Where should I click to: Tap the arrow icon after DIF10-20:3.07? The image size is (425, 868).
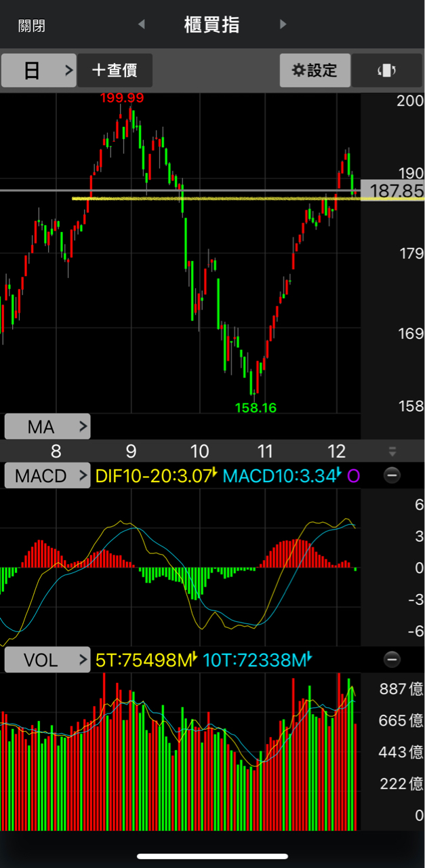click(215, 475)
